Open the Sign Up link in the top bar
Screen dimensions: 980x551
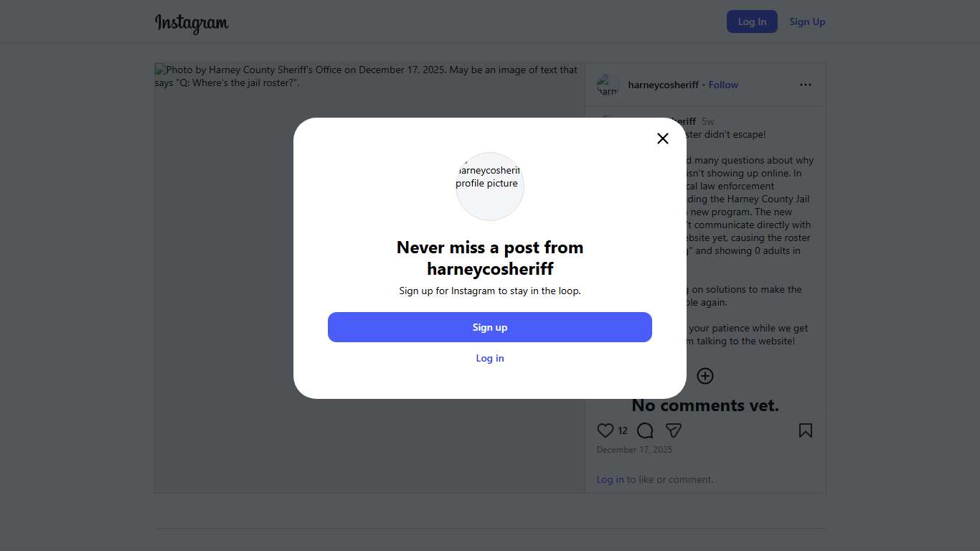(807, 22)
